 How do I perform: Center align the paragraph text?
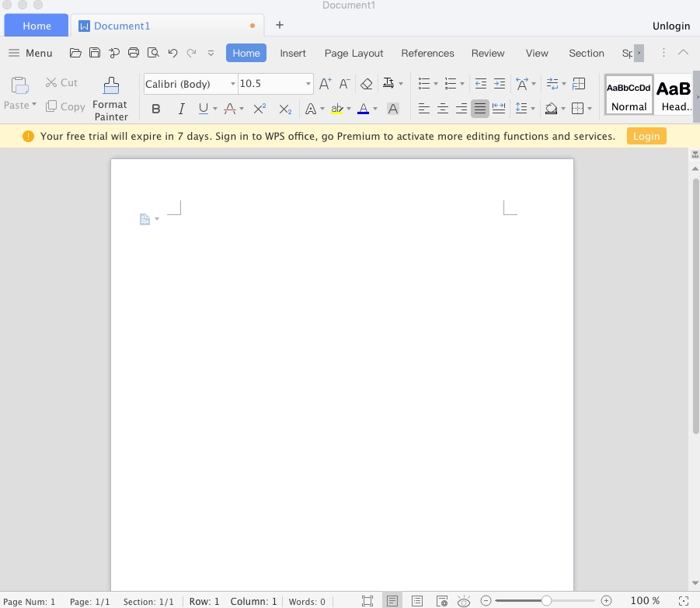[x=443, y=109]
